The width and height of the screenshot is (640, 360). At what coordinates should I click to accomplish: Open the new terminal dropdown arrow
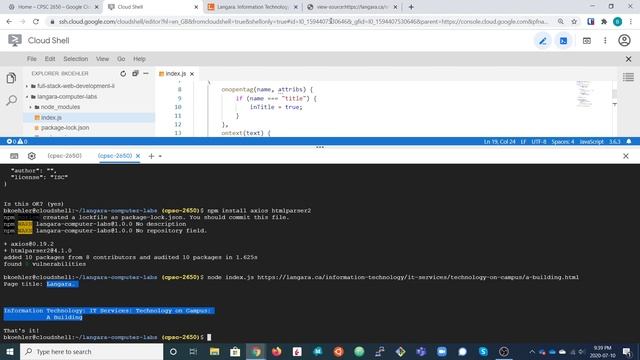pyautogui.click(x=160, y=156)
